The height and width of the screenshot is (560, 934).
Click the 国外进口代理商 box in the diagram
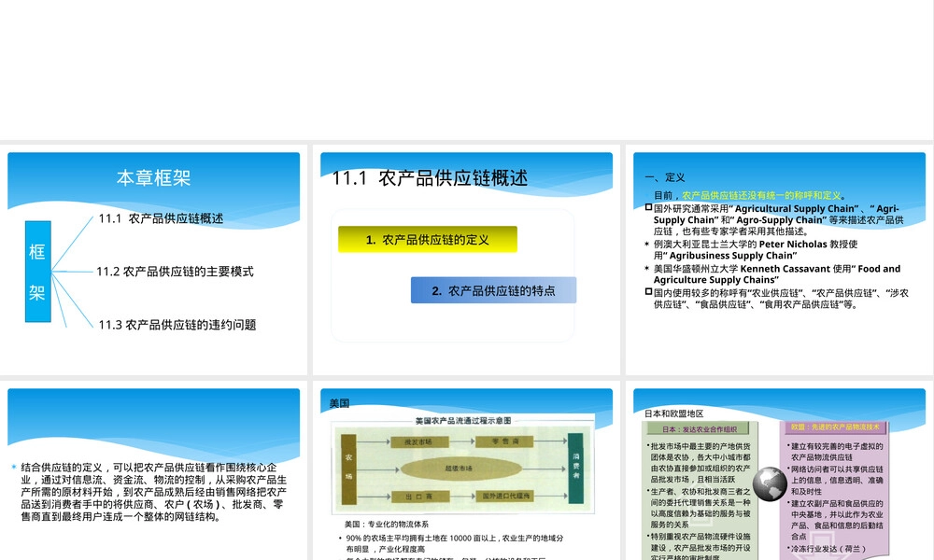coord(504,496)
